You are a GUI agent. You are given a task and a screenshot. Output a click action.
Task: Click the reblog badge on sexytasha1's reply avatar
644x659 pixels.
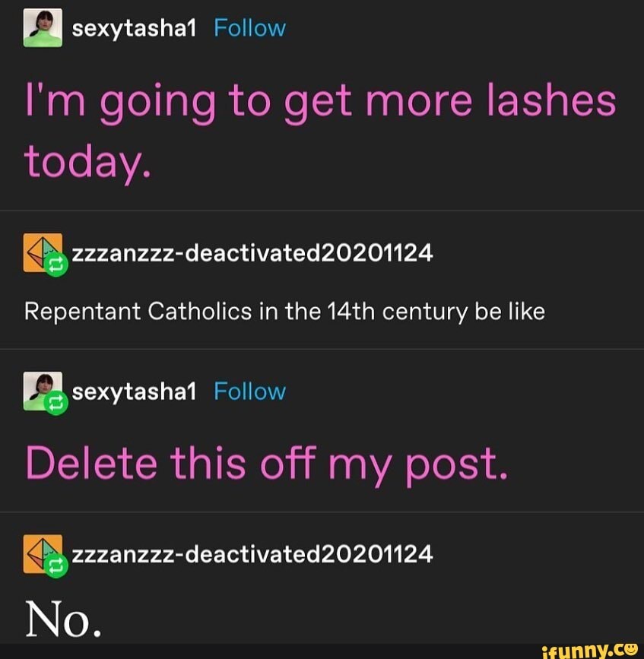click(56, 404)
